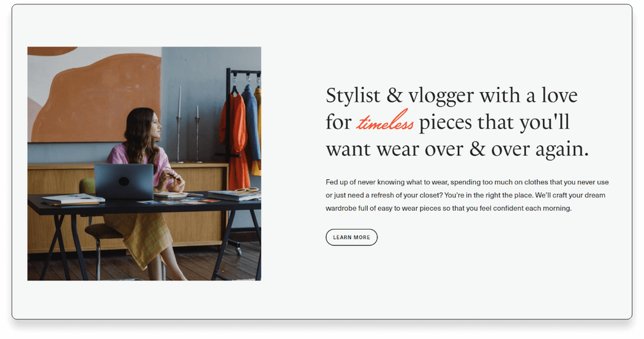Image resolution: width=644 pixels, height=339 pixels.
Task: Click the "Fed up of never knowing" paragraph
Action: (x=467, y=195)
